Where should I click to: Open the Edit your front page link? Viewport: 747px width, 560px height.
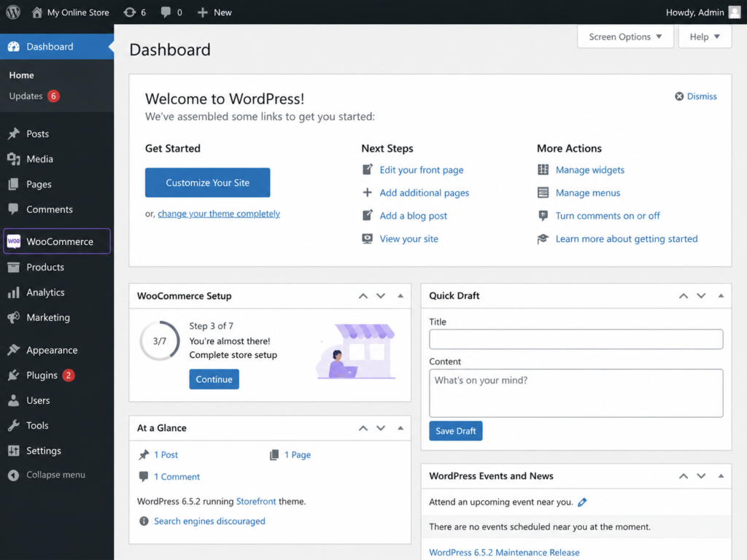pos(421,170)
